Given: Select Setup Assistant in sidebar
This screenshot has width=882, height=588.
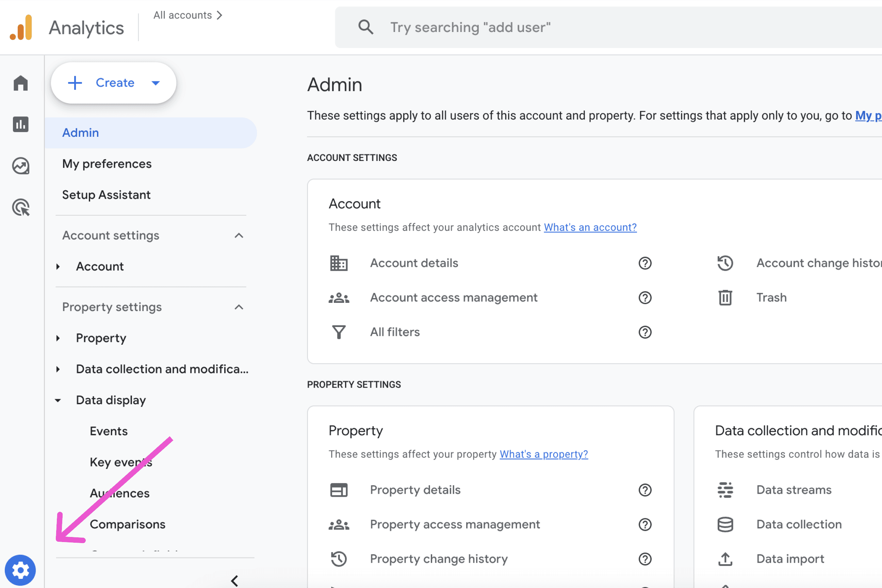Looking at the screenshot, I should pos(106,195).
